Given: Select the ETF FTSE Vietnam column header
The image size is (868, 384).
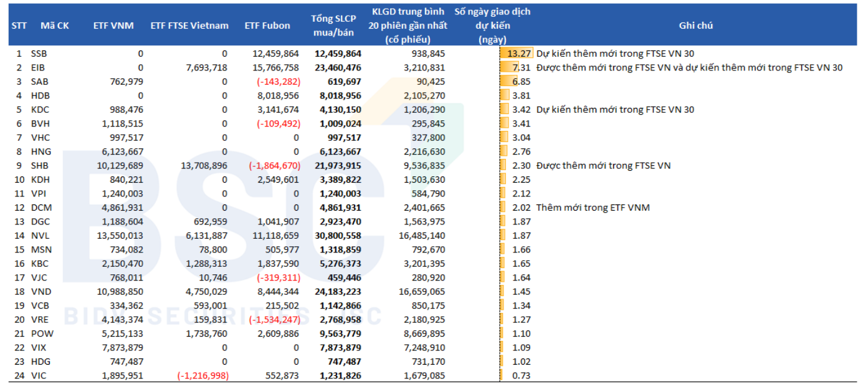Looking at the screenshot, I should point(189,26).
